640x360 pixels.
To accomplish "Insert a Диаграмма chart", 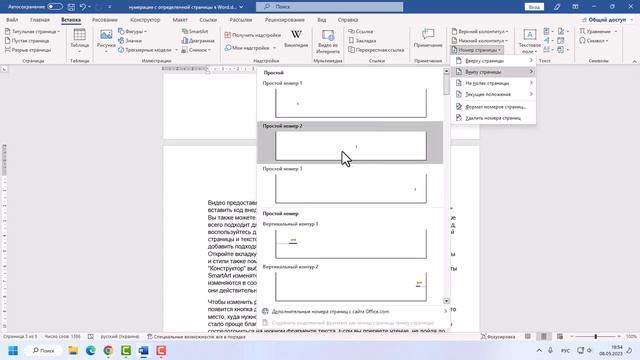I will coord(198,41).
